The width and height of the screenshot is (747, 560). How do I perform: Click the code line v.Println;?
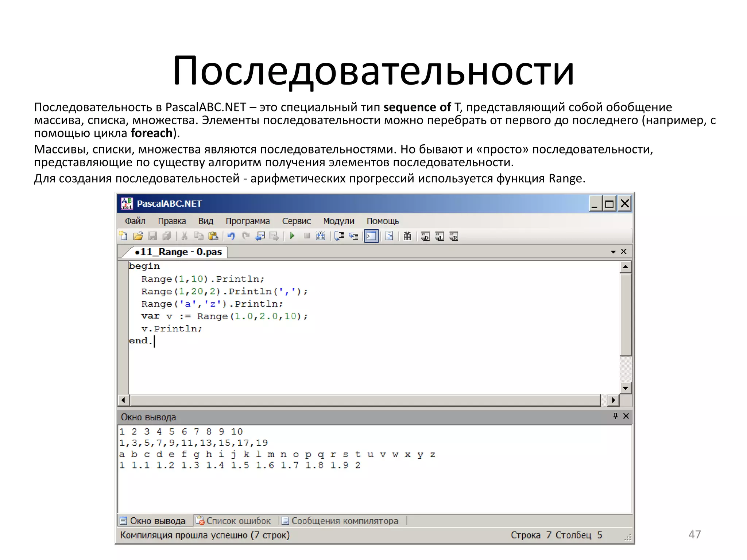pos(172,329)
